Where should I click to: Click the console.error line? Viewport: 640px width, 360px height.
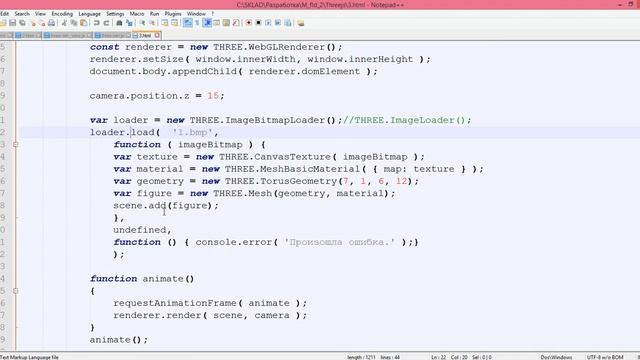point(266,242)
